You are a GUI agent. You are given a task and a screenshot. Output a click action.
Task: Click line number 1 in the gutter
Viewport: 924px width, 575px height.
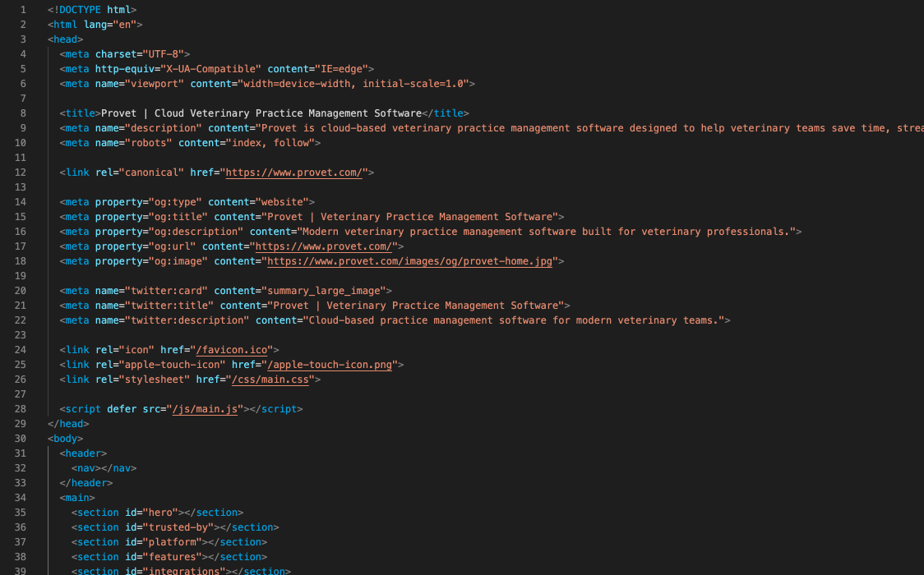point(23,10)
